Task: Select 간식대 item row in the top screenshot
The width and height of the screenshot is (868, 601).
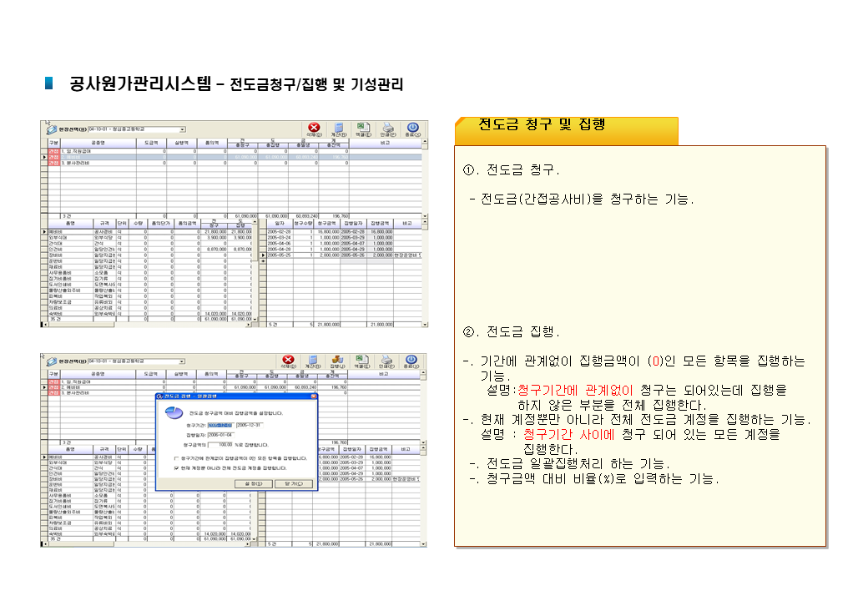Action: pos(149,244)
